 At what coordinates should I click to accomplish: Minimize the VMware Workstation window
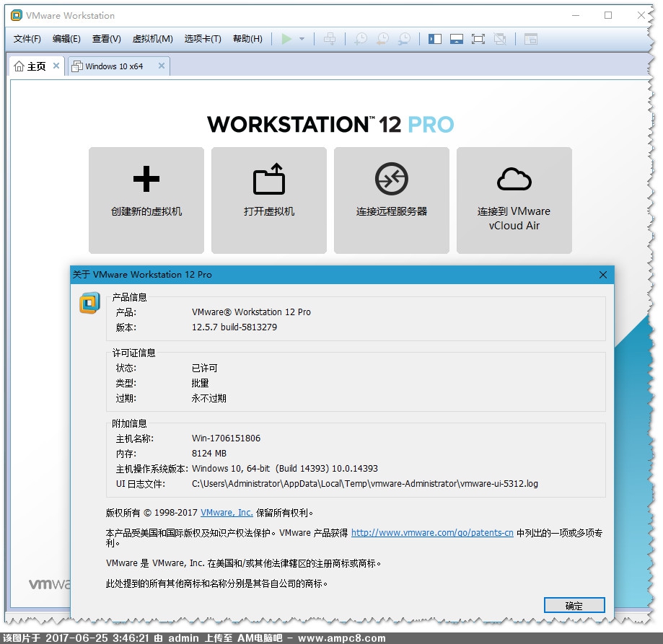[x=576, y=16]
